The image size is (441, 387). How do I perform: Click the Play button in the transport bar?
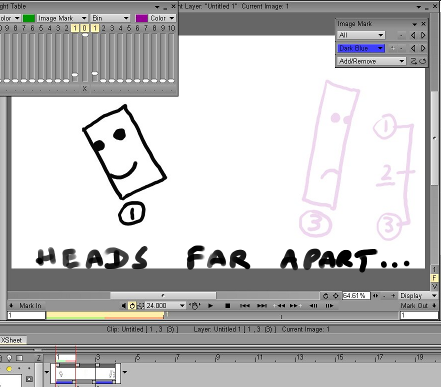coord(210,306)
